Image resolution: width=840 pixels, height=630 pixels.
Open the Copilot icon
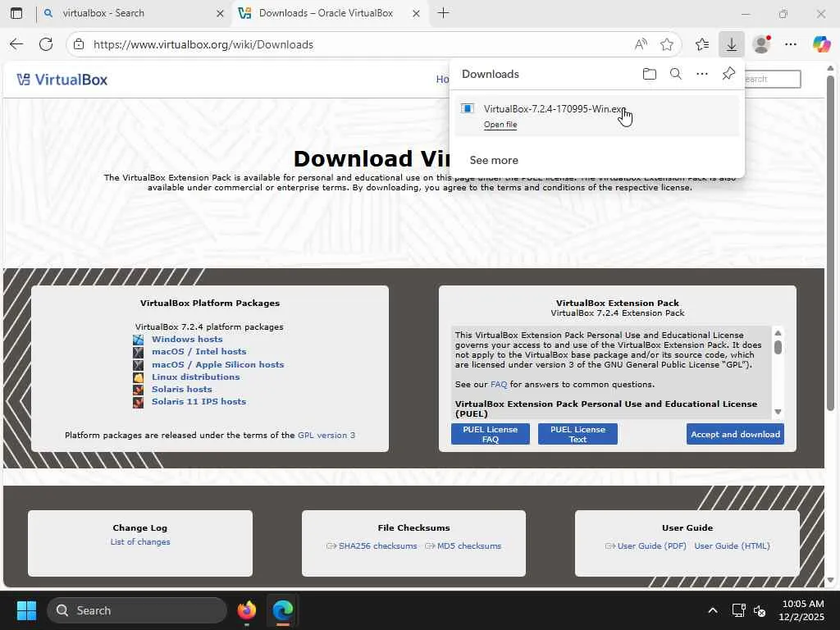821,44
